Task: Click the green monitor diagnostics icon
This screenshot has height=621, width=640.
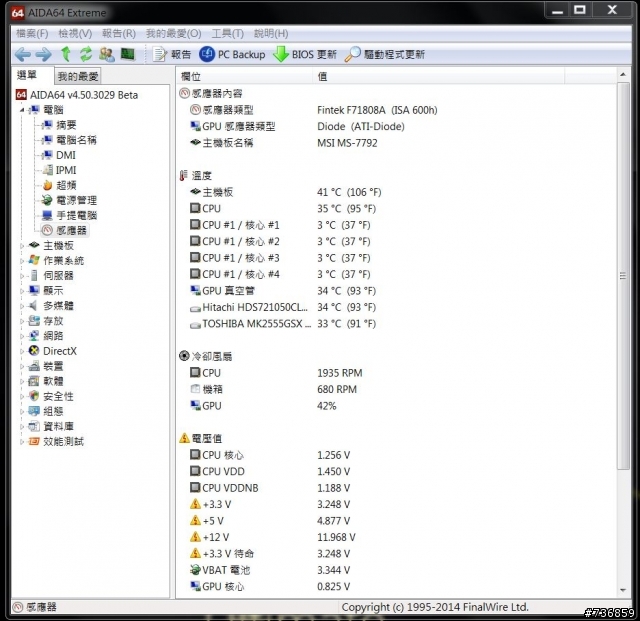Action: click(x=128, y=54)
